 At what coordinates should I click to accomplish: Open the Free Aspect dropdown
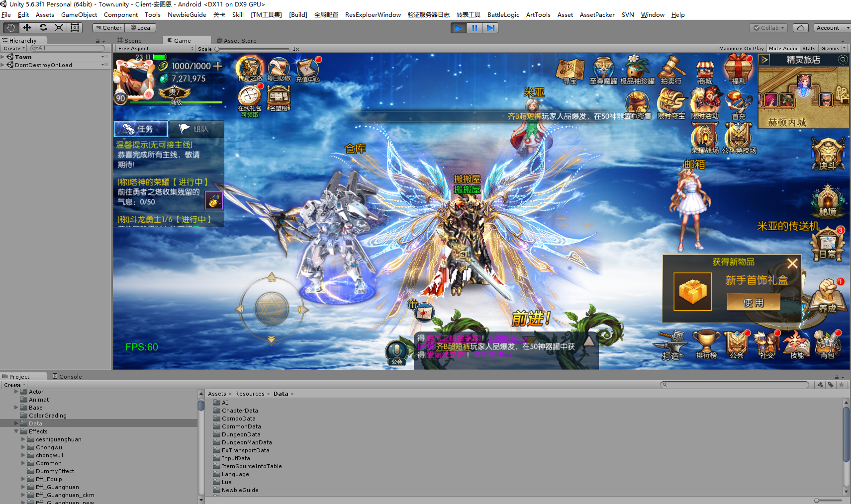(155, 49)
